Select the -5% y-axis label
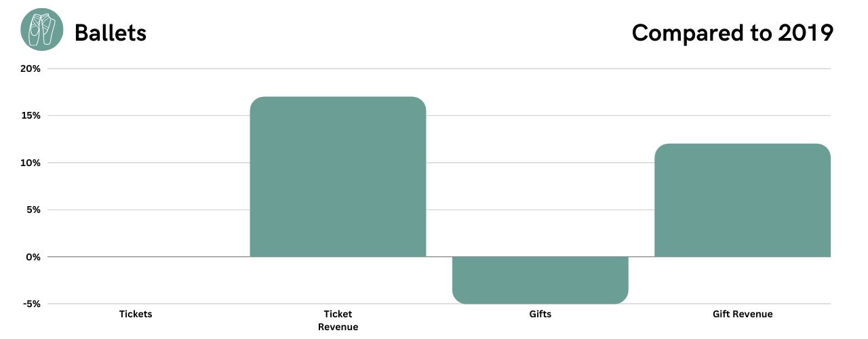Image resolution: width=868 pixels, height=339 pixels. pos(32,304)
